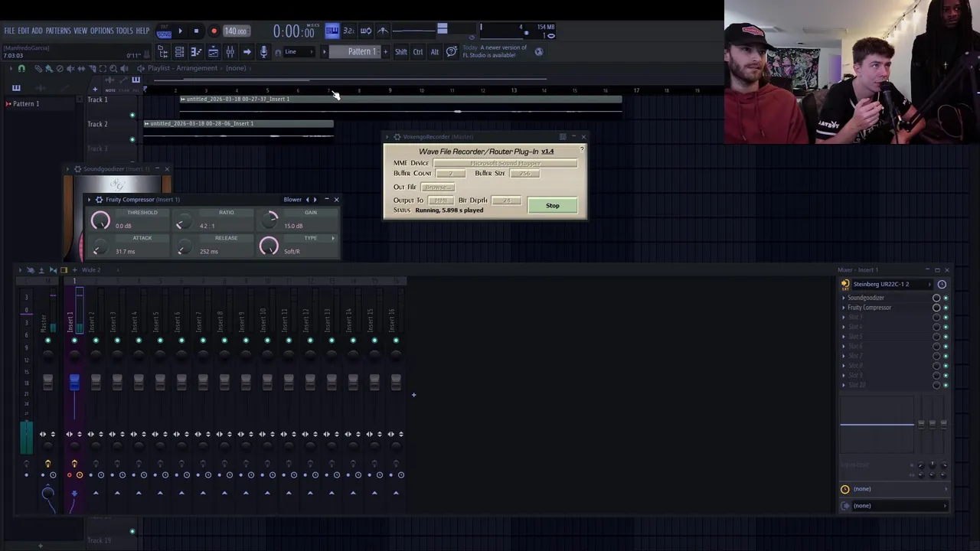The height and width of the screenshot is (551, 980).
Task: Select the playlist zoom tool icon
Action: point(113,69)
